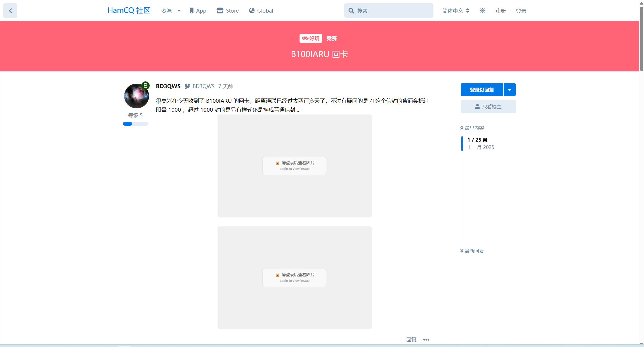Click BD3QWS user avatar image
The image size is (644, 347).
[136, 96]
